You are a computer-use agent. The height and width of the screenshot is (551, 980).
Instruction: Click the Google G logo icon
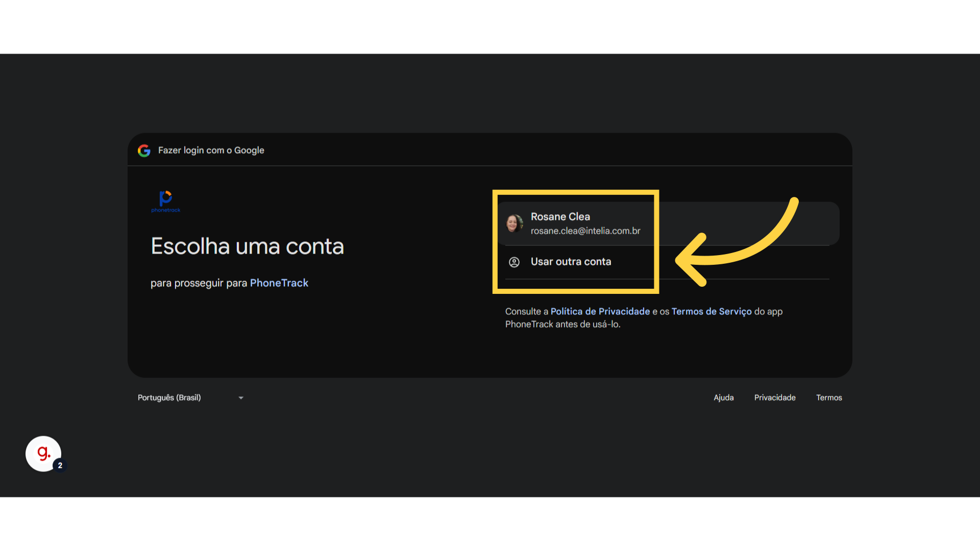(x=144, y=151)
